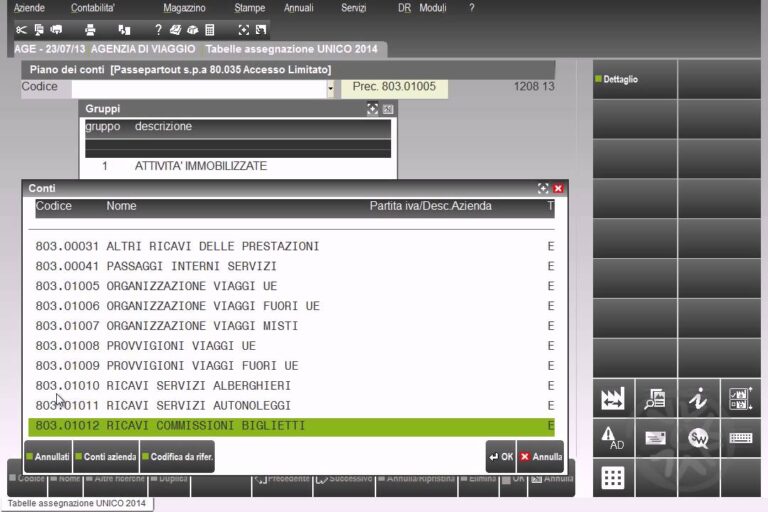Click the window restore arrow icon in toolbar

point(261,30)
